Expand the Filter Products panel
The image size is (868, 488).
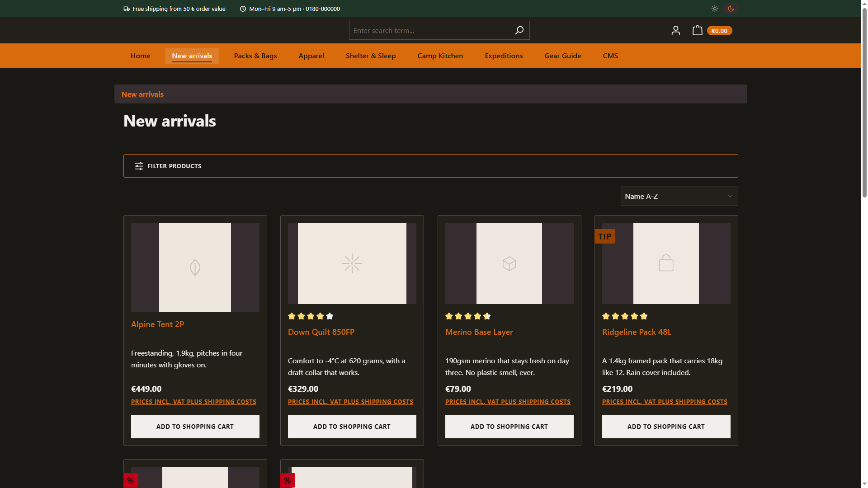click(x=430, y=166)
